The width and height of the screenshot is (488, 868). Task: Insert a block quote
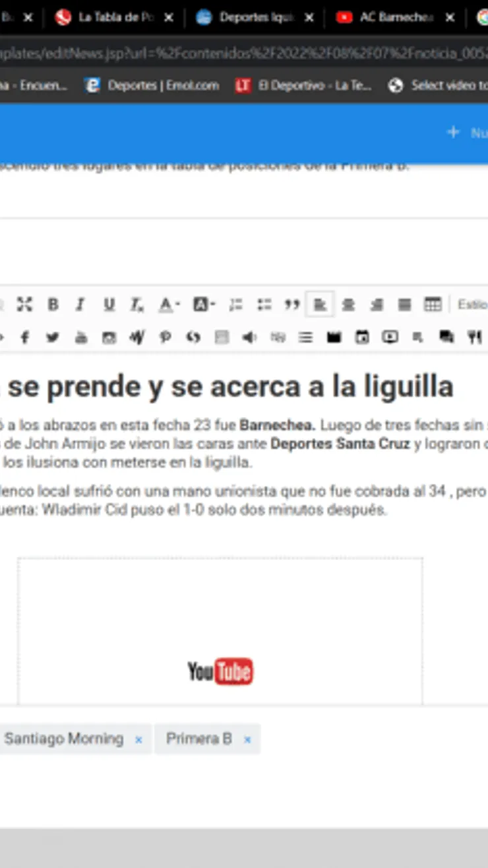pyautogui.click(x=291, y=304)
